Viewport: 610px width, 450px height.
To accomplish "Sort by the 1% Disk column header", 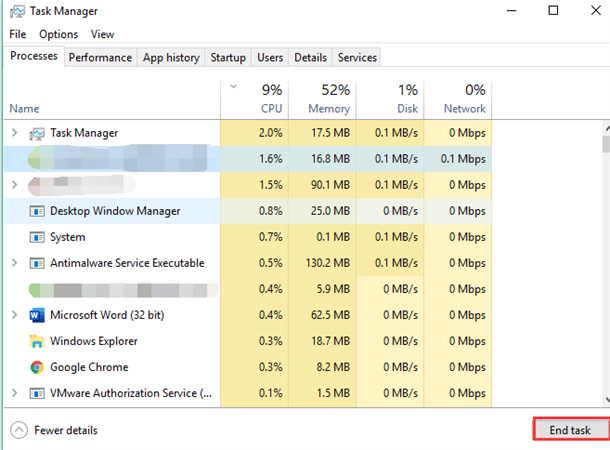I will [x=390, y=100].
